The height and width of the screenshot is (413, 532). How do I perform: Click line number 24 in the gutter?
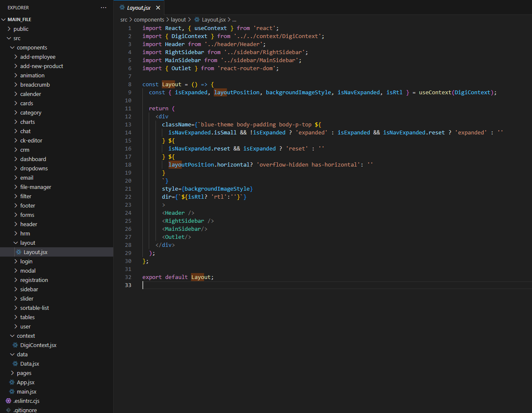(x=128, y=213)
